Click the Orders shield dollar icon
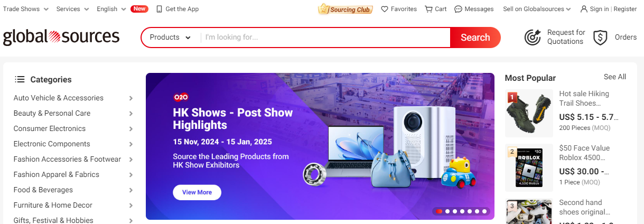644x224 pixels. (x=600, y=38)
